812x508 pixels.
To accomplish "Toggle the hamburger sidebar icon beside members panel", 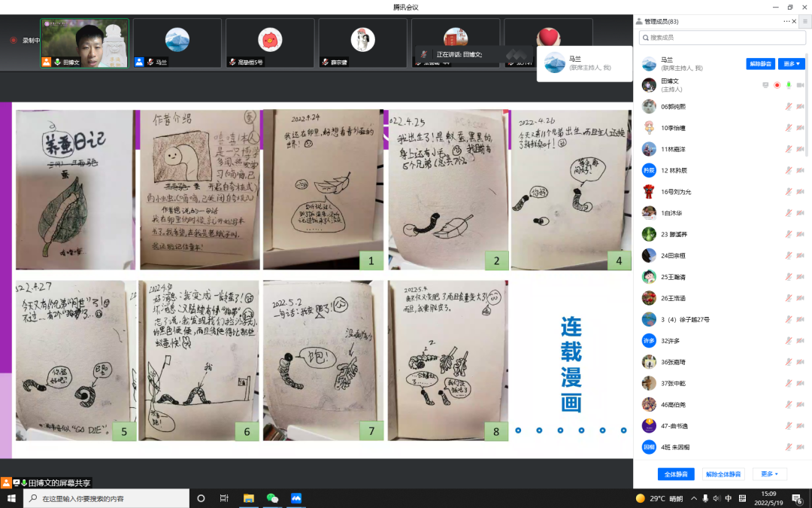I will click(804, 21).
